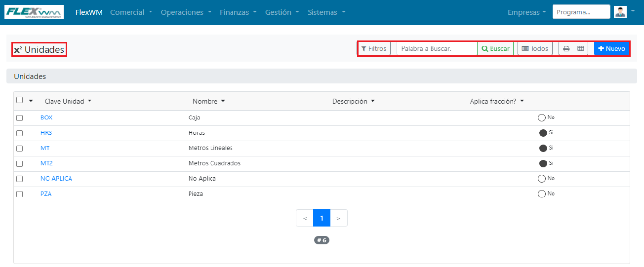Open the MT unit link
The width and height of the screenshot is (644, 267).
(x=45, y=148)
